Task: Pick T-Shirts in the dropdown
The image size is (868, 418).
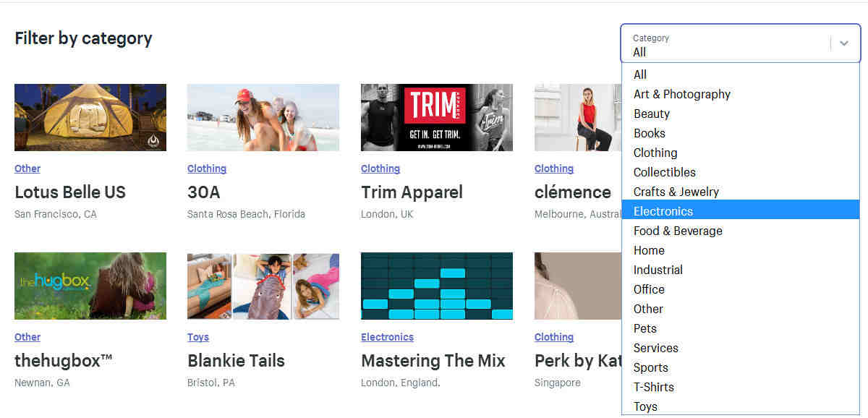Action: tap(741, 387)
